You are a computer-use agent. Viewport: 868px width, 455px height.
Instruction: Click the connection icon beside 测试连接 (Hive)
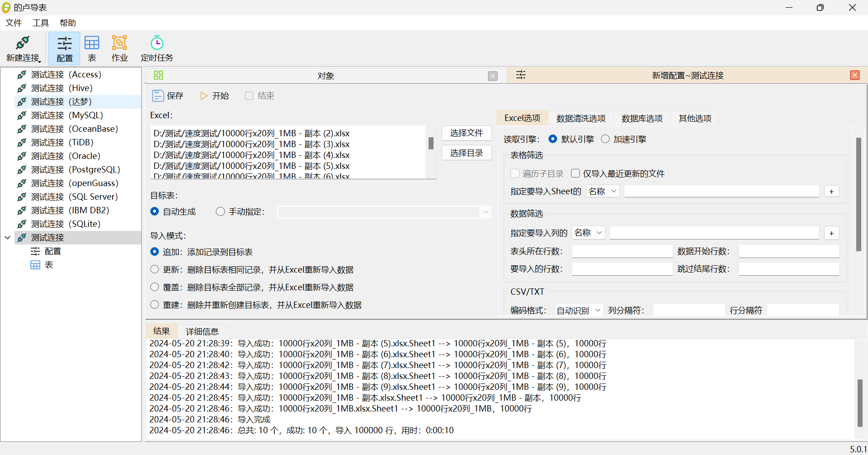(x=22, y=88)
